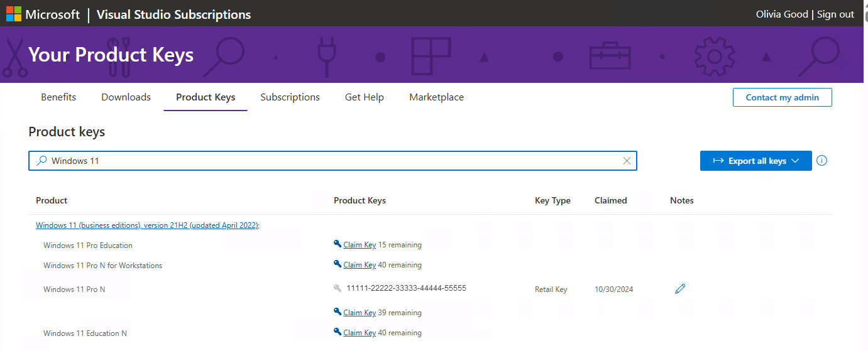
Task: Select the Product Keys tab
Action: 206,97
